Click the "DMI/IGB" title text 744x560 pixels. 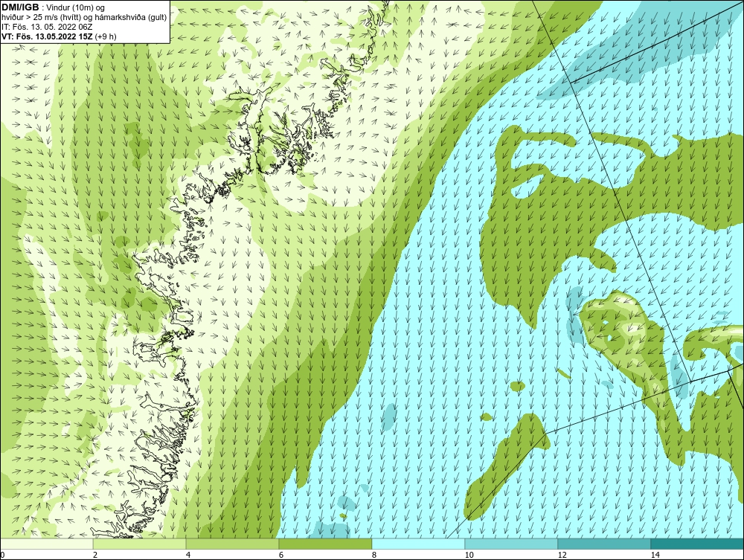tap(20, 7)
